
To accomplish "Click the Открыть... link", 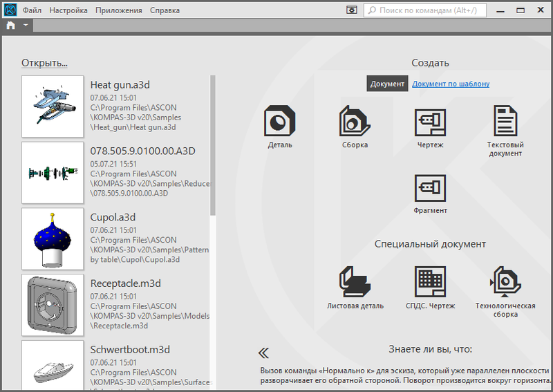I will [44, 63].
